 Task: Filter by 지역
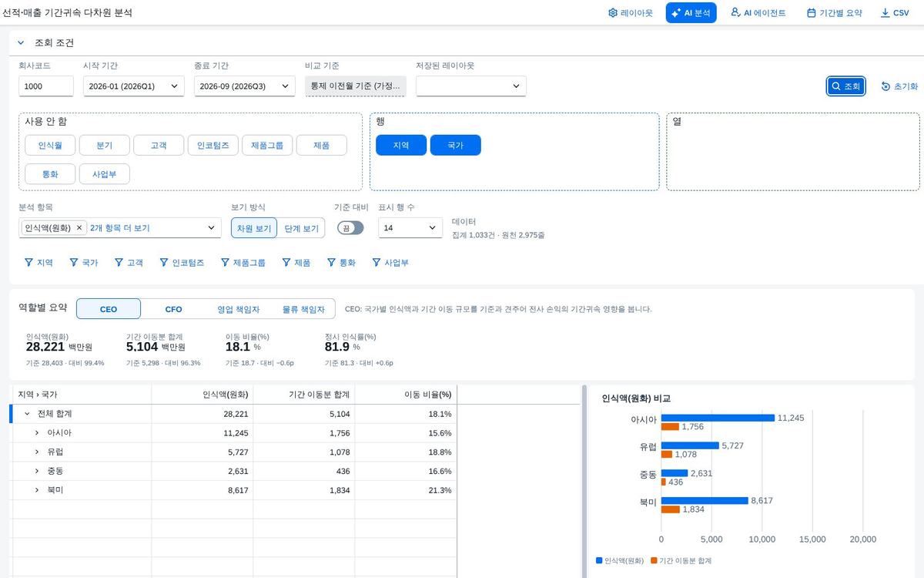coord(39,263)
